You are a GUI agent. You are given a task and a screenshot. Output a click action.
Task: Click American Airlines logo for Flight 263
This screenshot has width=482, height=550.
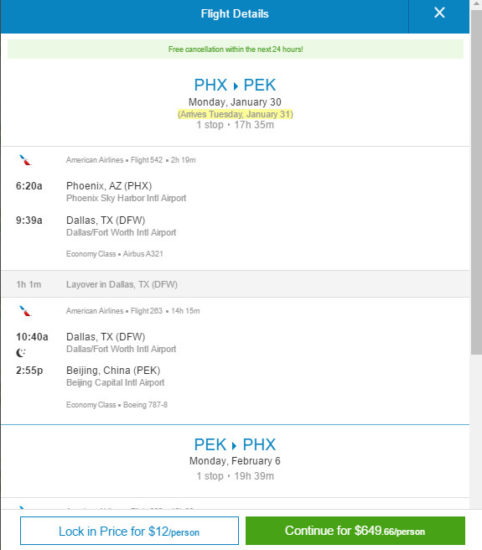[x=25, y=311]
